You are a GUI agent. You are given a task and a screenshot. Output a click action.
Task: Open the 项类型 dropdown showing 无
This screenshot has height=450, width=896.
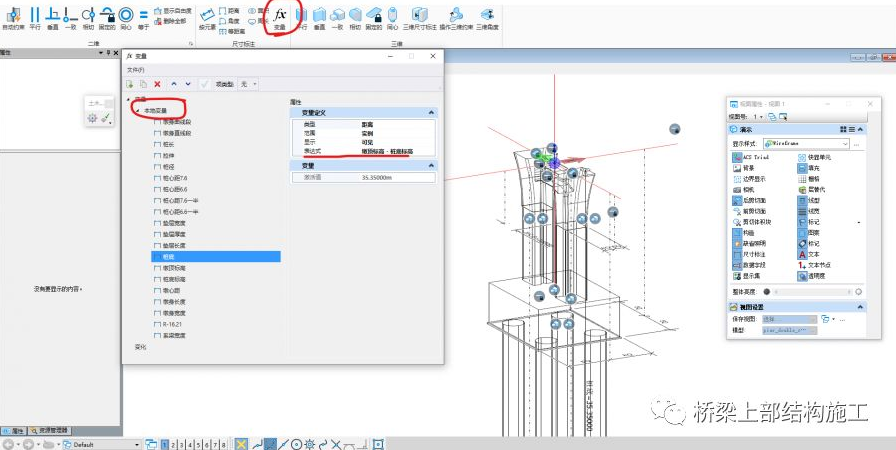click(248, 84)
